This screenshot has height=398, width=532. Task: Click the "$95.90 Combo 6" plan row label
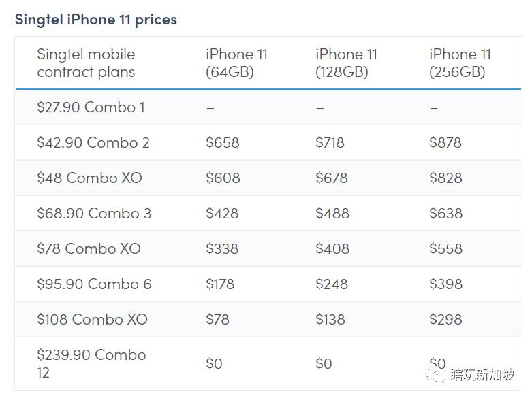(94, 284)
